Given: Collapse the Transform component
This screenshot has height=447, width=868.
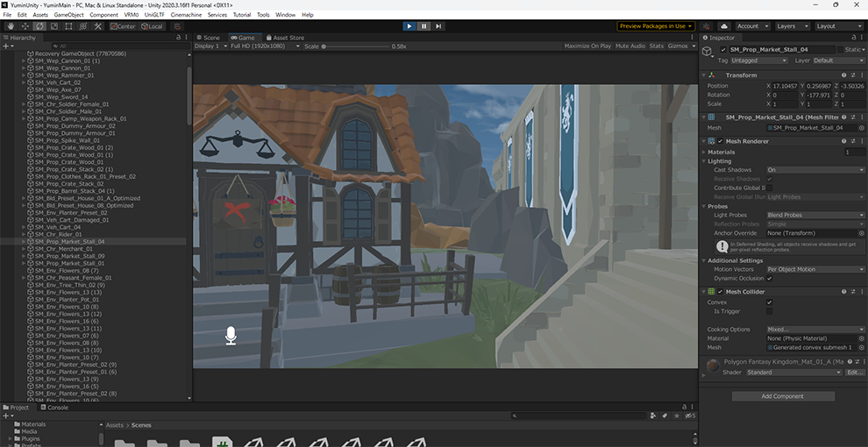Looking at the screenshot, I should 703,75.
